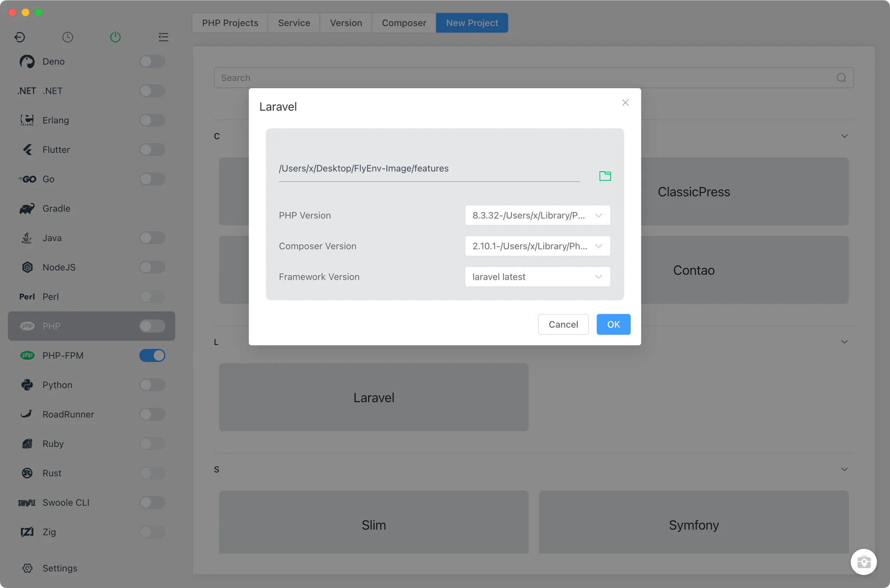This screenshot has width=890, height=588.
Task: Click the Rust gear icon
Action: click(27, 473)
